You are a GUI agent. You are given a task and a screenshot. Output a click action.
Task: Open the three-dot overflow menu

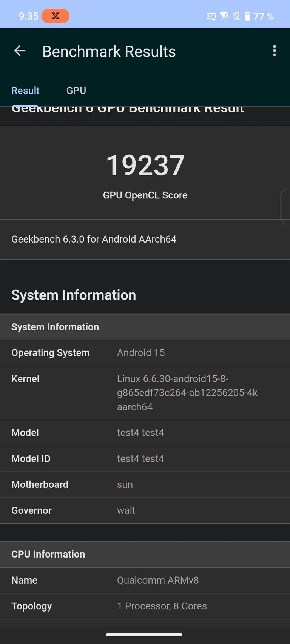pyautogui.click(x=274, y=51)
